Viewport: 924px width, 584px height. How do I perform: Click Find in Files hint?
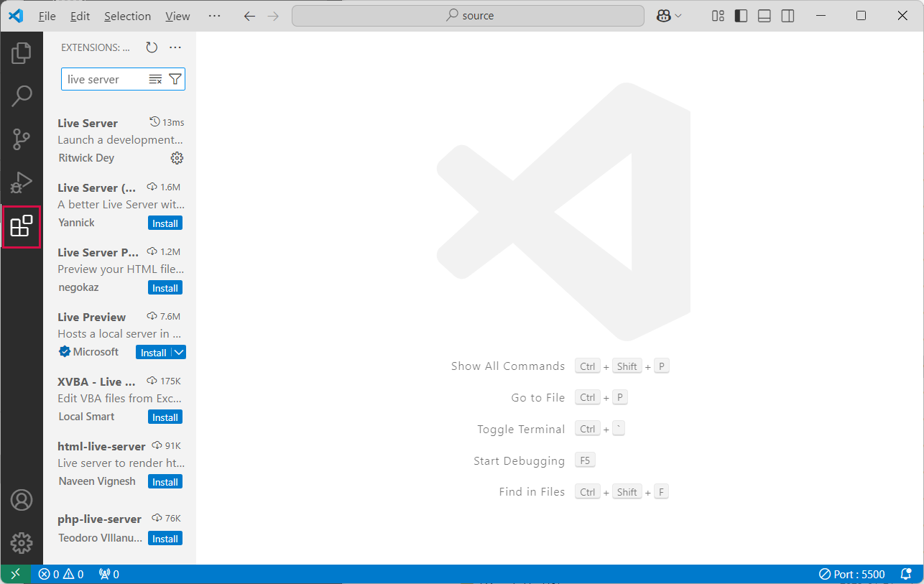[x=532, y=492]
